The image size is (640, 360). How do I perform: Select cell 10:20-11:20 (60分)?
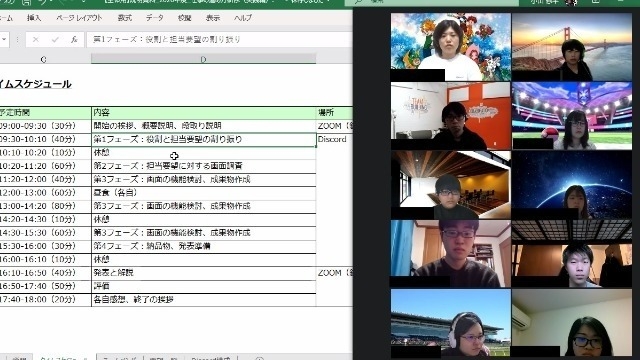click(45, 166)
